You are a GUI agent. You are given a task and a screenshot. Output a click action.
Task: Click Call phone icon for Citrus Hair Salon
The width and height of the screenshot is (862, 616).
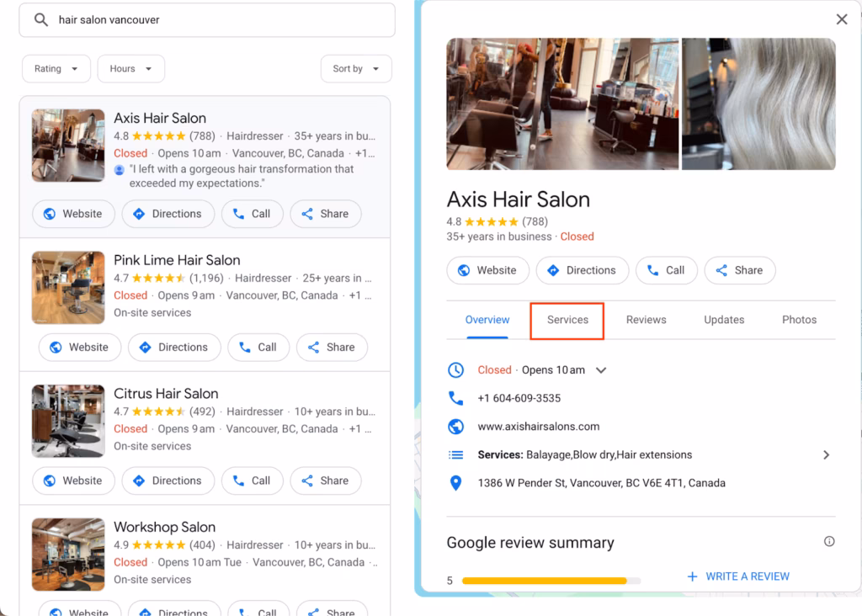pos(238,481)
